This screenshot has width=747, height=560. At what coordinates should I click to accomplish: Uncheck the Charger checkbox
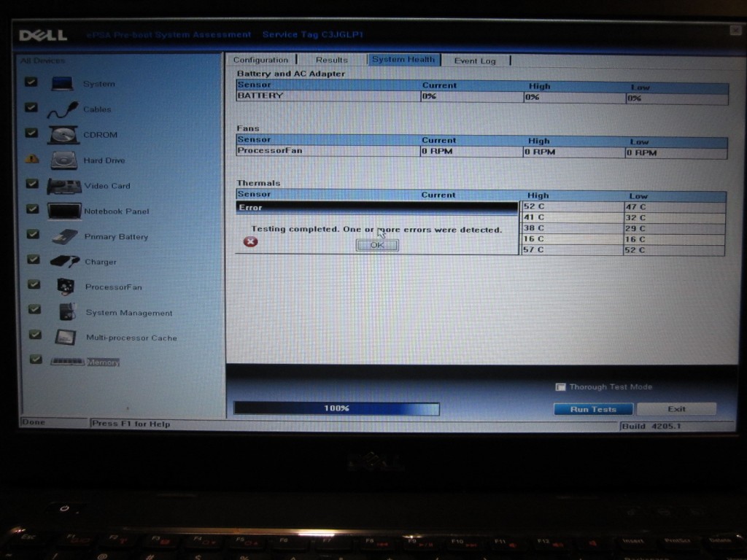click(34, 260)
